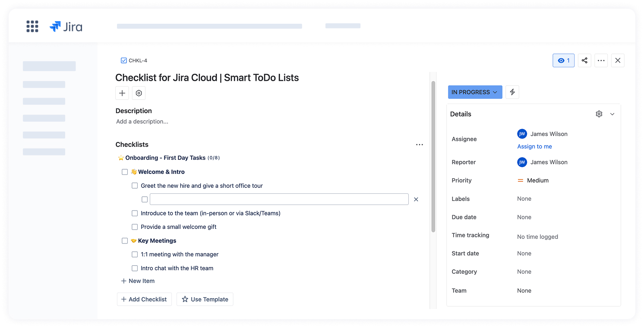Check 1:1 meeting with the manager
644x328 pixels.
tap(135, 254)
